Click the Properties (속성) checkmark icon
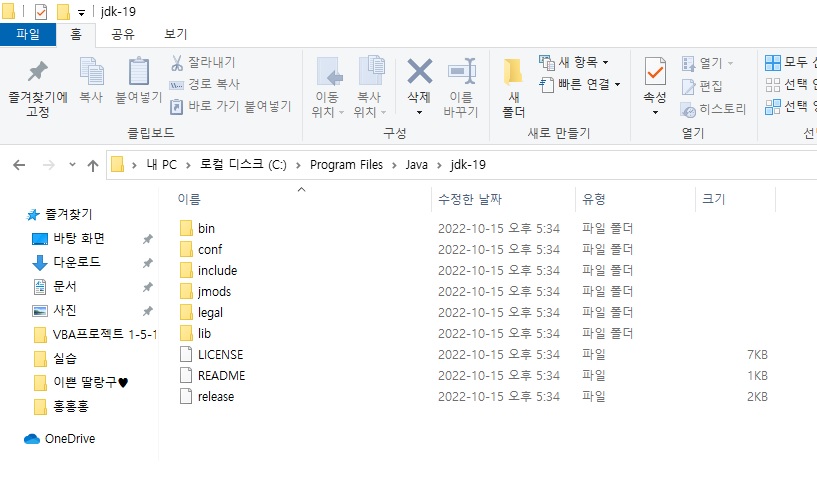 click(x=655, y=71)
